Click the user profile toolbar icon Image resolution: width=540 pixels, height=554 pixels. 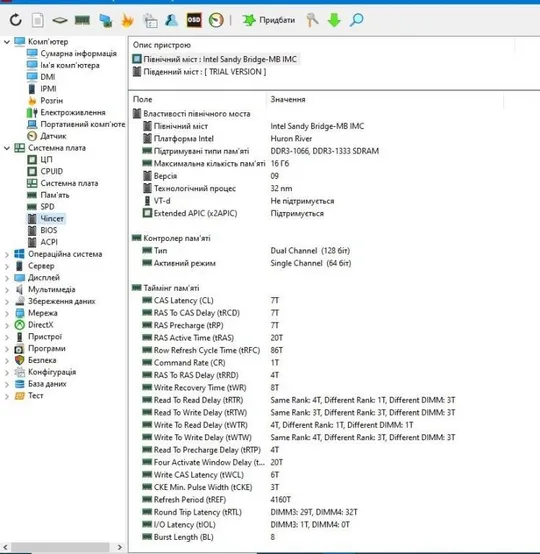point(171,20)
